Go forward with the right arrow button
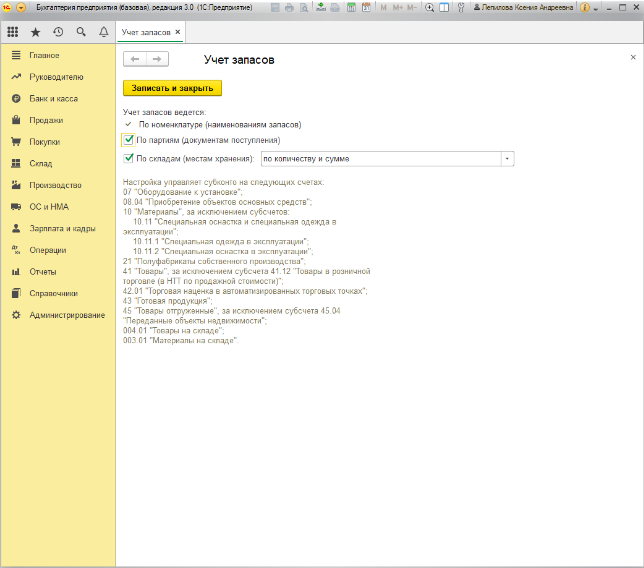644x568 pixels. [x=157, y=59]
